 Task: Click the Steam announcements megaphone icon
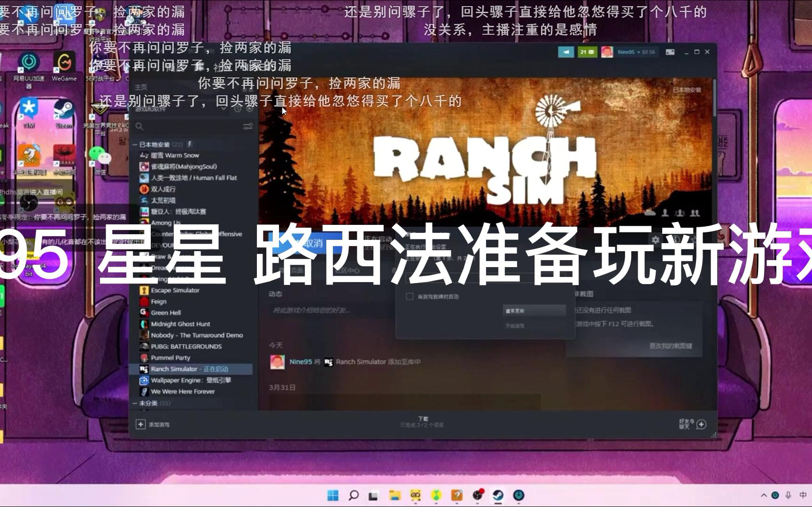click(566, 52)
